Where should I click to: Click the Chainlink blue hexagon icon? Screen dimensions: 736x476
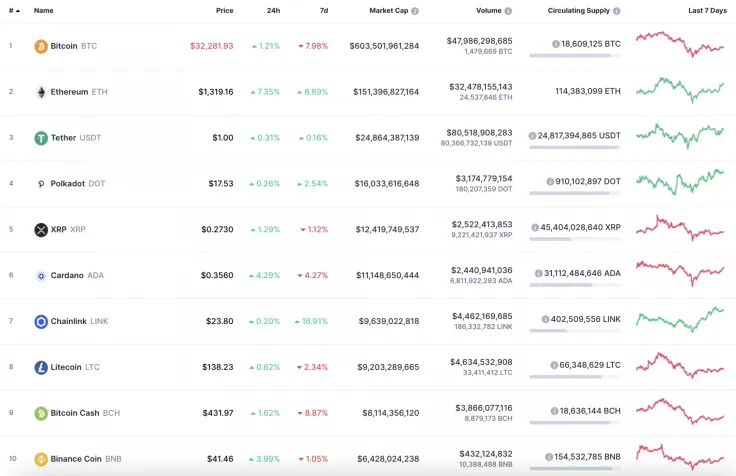[x=41, y=322]
